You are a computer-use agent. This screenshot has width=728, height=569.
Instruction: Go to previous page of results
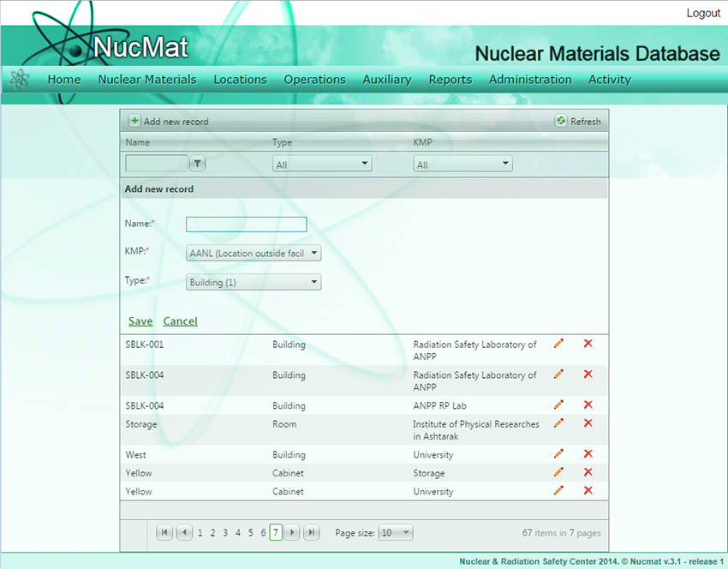click(x=184, y=533)
